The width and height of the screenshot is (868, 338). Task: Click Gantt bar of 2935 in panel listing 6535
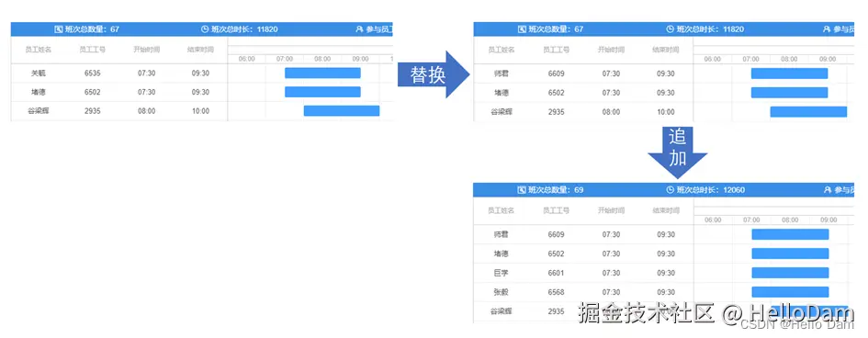pyautogui.click(x=342, y=110)
